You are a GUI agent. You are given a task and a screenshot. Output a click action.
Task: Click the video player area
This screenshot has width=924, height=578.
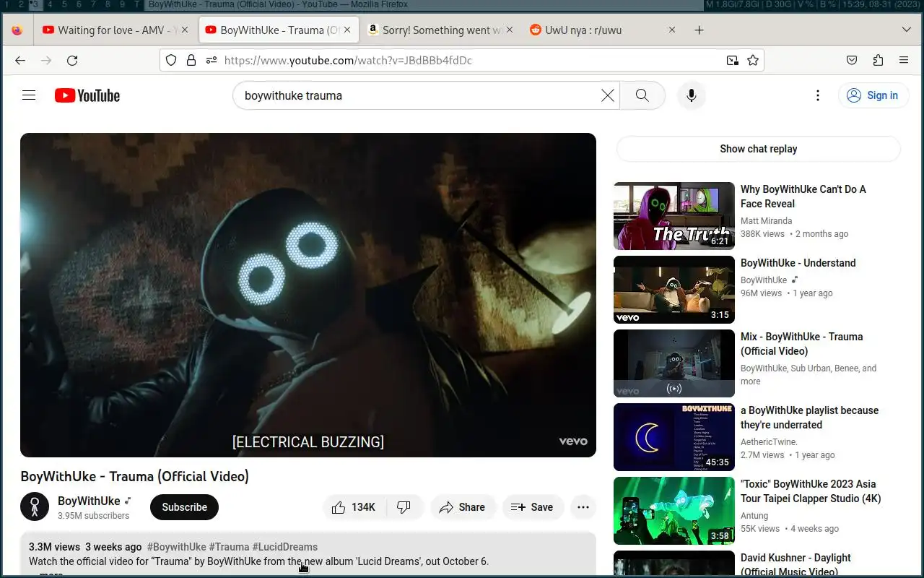308,295
